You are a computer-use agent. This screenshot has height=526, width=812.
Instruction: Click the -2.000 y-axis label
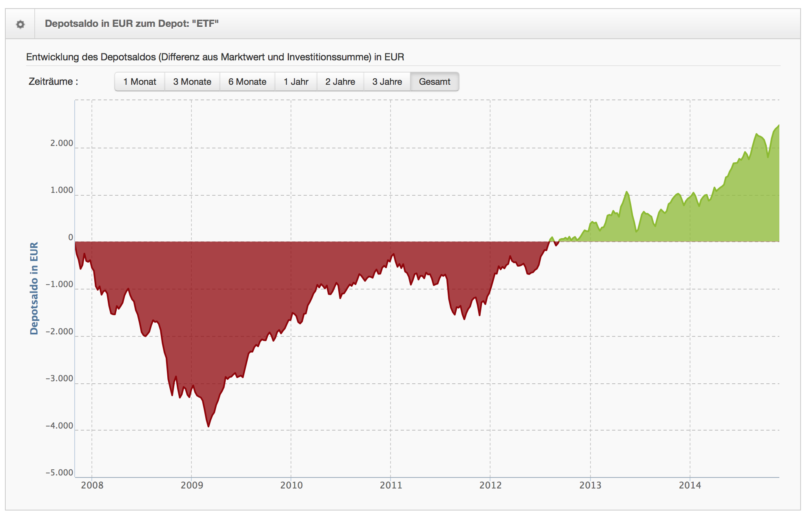coord(60,332)
